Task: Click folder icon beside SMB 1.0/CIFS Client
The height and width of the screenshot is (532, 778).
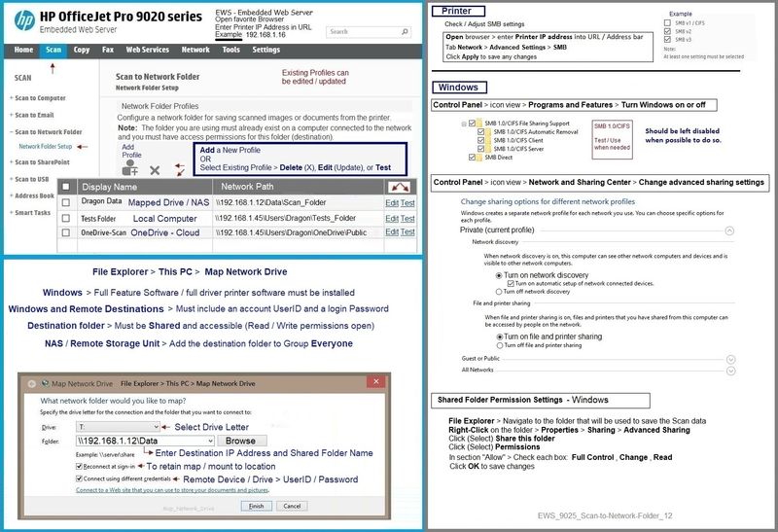Action: (488, 140)
